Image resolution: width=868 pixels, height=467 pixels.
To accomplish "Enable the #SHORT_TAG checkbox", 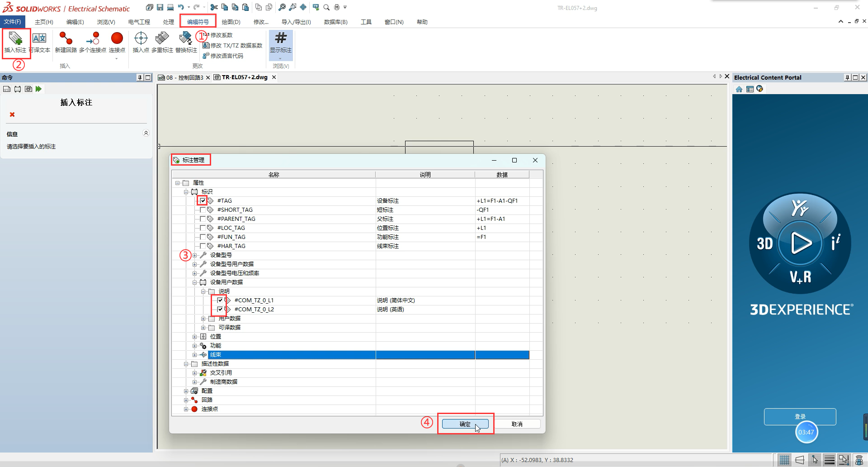I will [x=203, y=210].
